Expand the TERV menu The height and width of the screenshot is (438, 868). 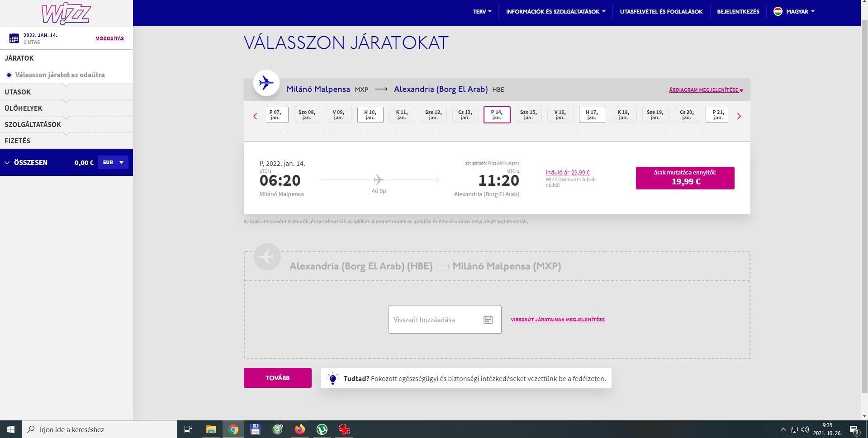click(x=482, y=12)
